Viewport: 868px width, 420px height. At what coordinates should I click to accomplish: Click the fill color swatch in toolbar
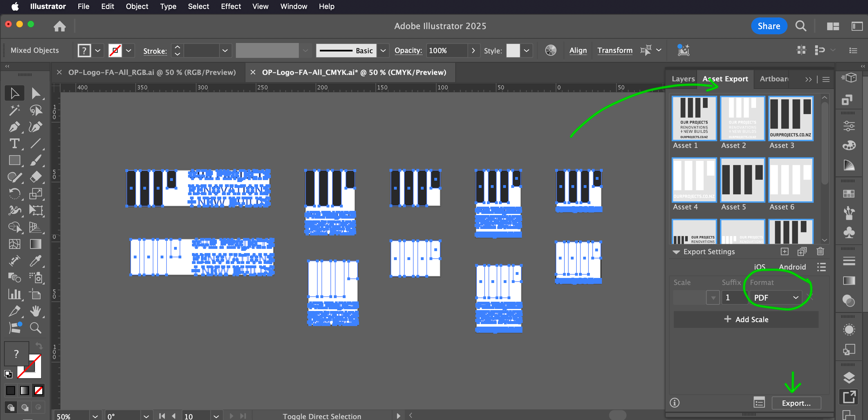click(16, 353)
